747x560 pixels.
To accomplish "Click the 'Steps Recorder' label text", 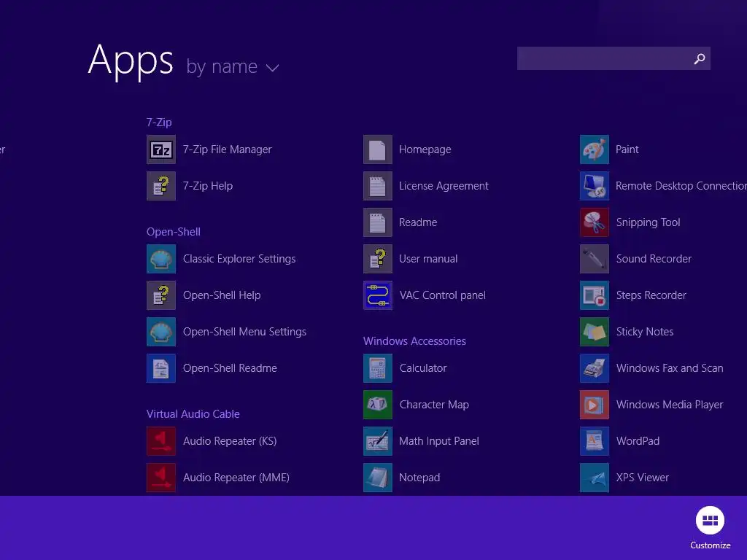I will (x=651, y=295).
